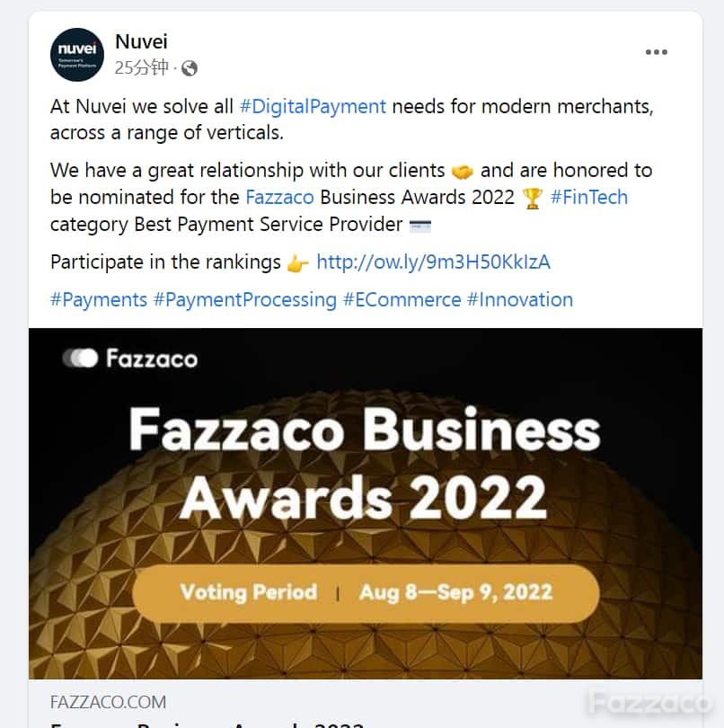This screenshot has width=724, height=728.
Task: Follow the Fazzaco mention link
Action: 280,198
